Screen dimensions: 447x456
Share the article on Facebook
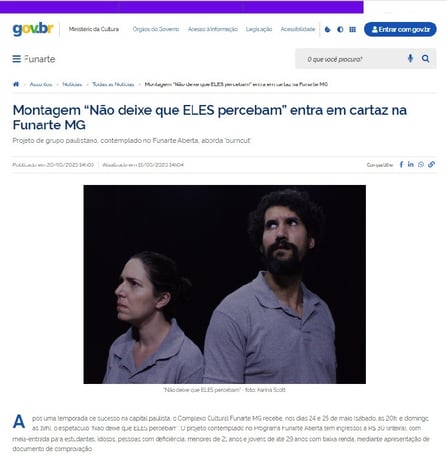pyautogui.click(x=401, y=164)
